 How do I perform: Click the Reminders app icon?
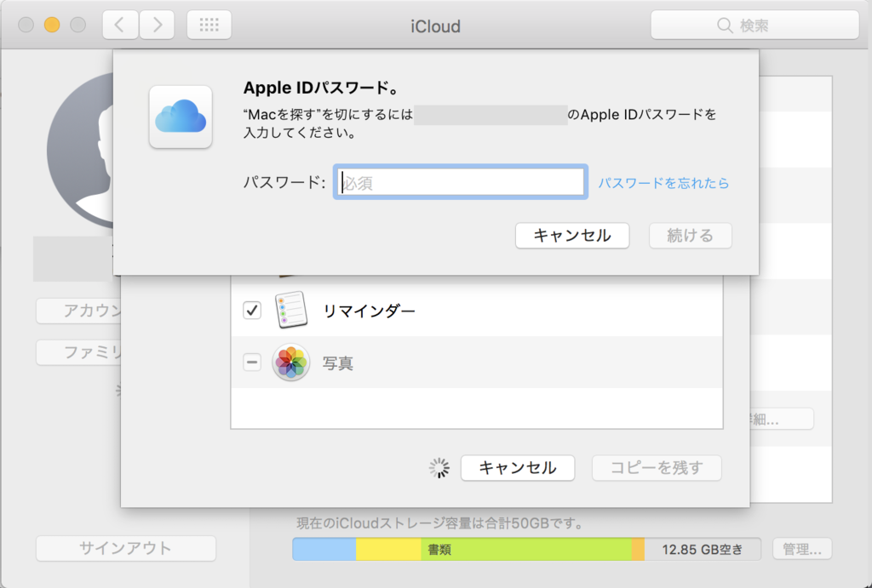pos(291,310)
